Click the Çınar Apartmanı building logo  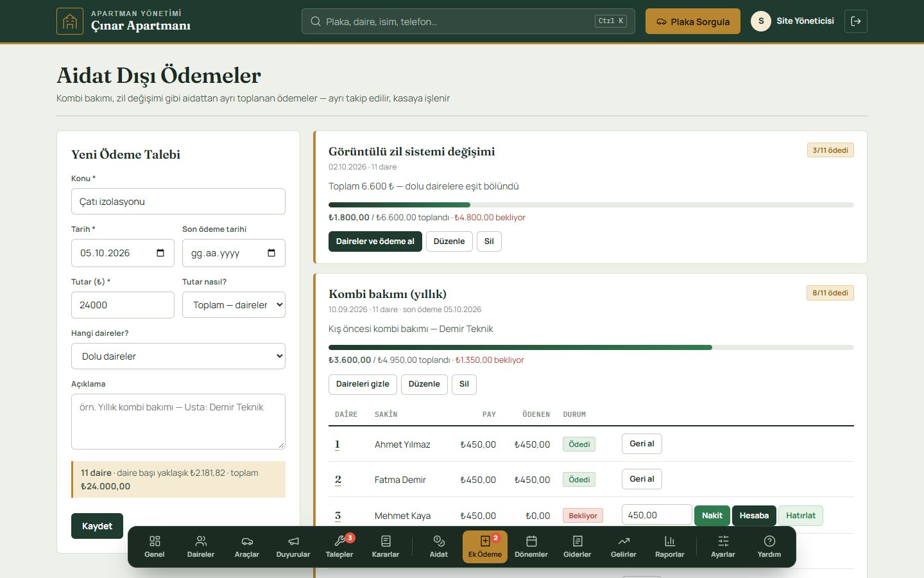pyautogui.click(x=70, y=21)
